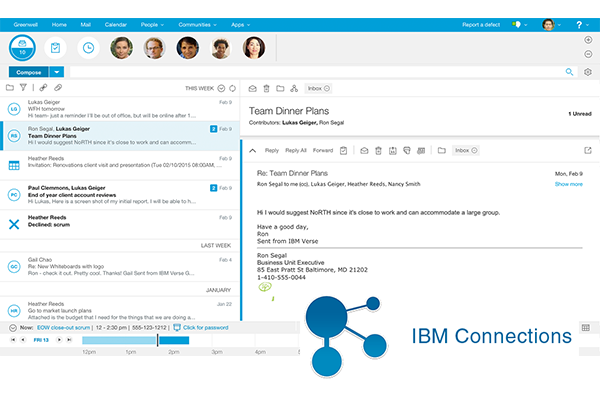Click the minus icon at top right

[x=588, y=54]
